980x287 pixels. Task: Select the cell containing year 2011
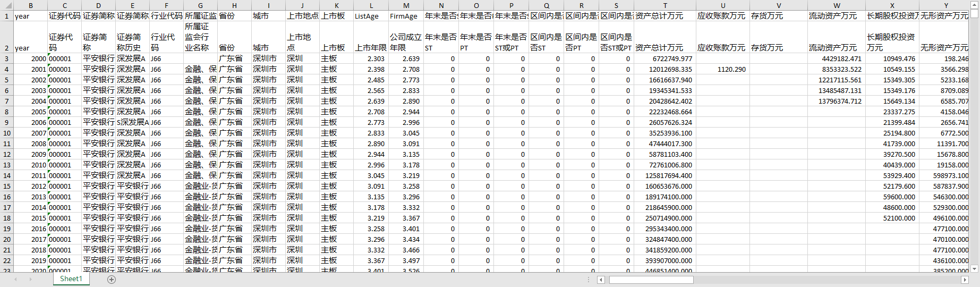[31, 175]
